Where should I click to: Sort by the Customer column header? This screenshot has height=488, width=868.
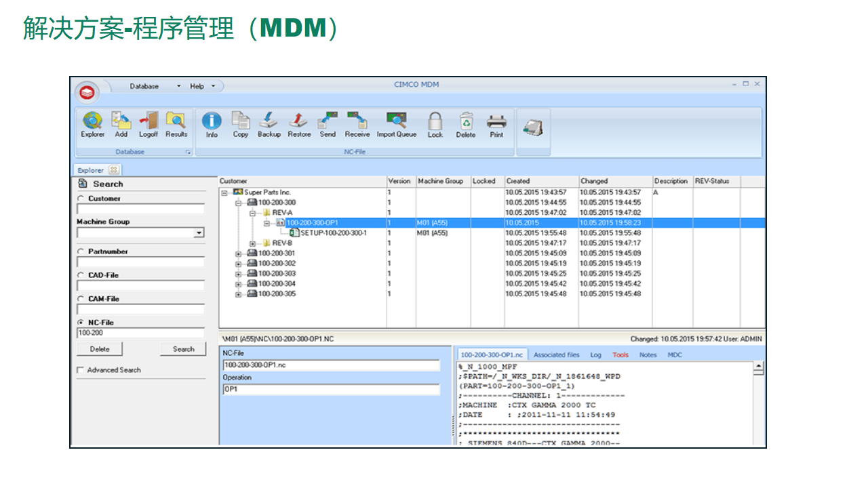[x=302, y=182]
